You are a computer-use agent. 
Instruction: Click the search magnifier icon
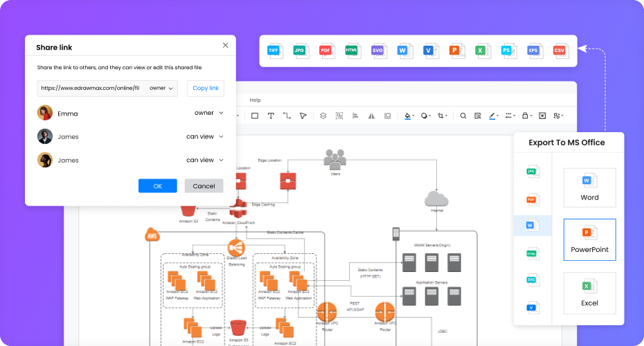point(463,116)
